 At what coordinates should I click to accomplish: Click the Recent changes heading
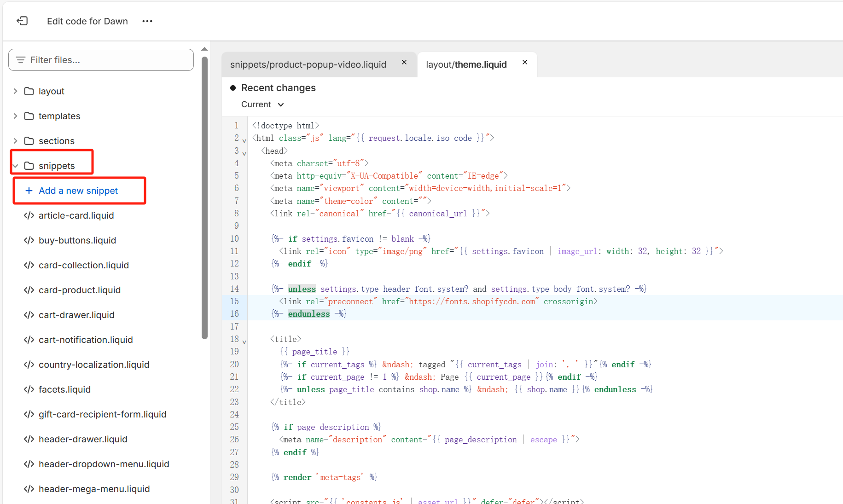click(279, 88)
